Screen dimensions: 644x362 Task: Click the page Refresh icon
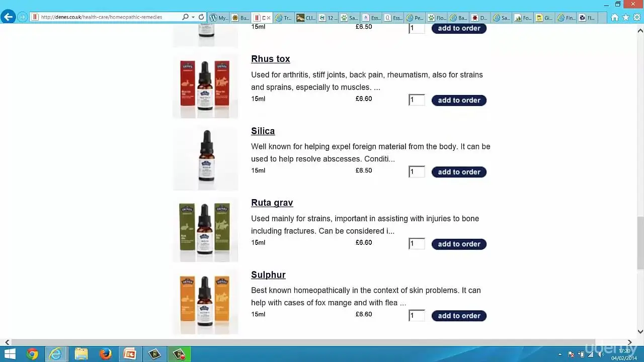(201, 17)
